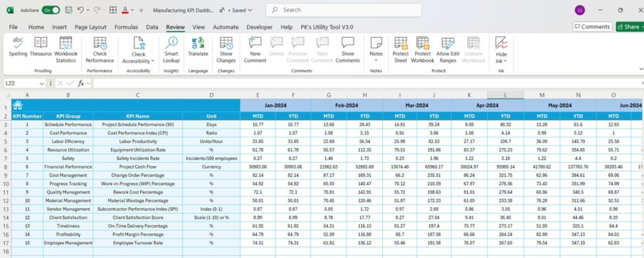Switch to the Data tab

coord(152,27)
